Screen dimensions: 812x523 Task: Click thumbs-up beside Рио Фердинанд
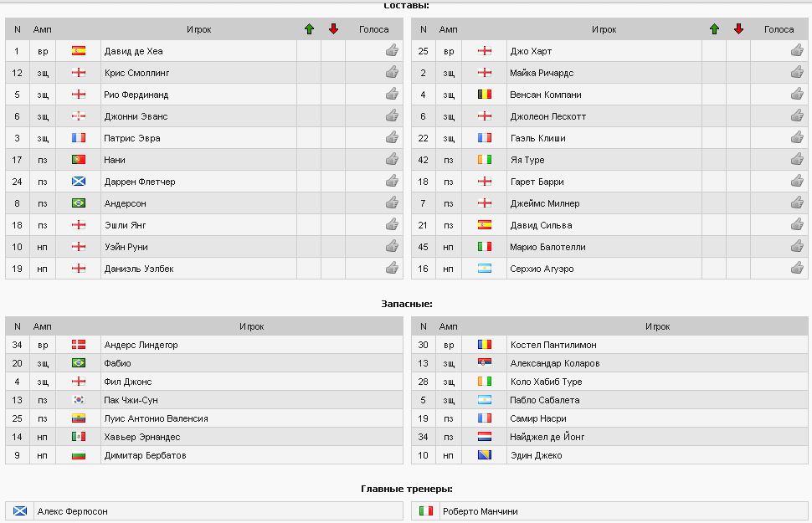click(391, 95)
